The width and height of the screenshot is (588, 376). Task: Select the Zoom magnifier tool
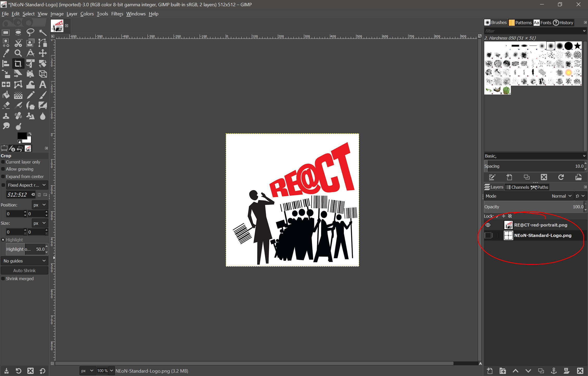[x=18, y=53]
